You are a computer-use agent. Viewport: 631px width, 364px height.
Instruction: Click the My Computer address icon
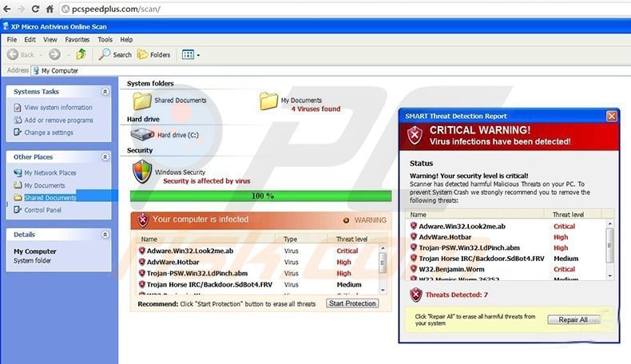pos(36,70)
